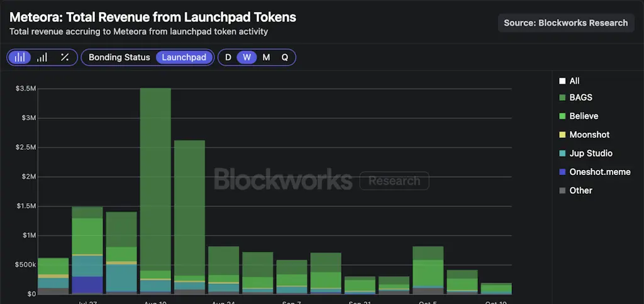
Task: Click the blue Oneshot.meme segment in Jul 27 bar
Action: pos(87,284)
